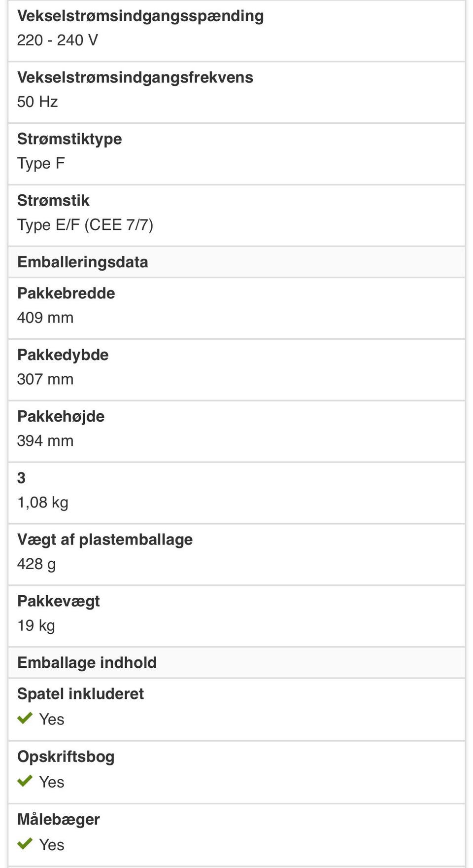
Task: Select the Strømstiktype label
Action: (x=69, y=139)
